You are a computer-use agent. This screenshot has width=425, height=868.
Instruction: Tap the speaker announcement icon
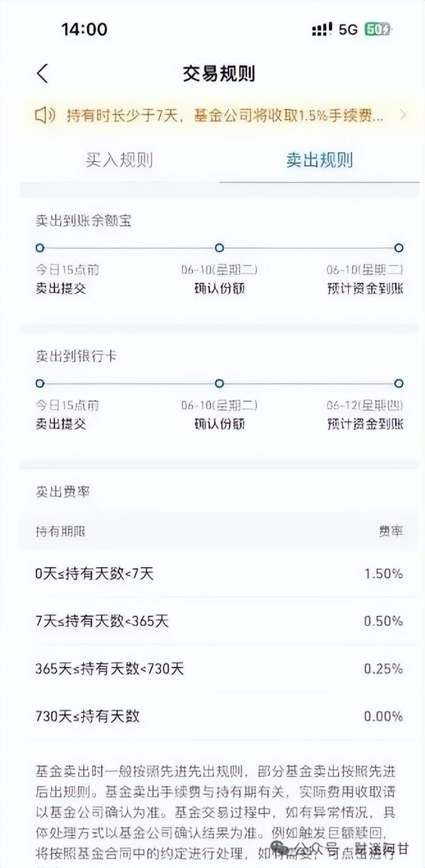click(x=45, y=116)
